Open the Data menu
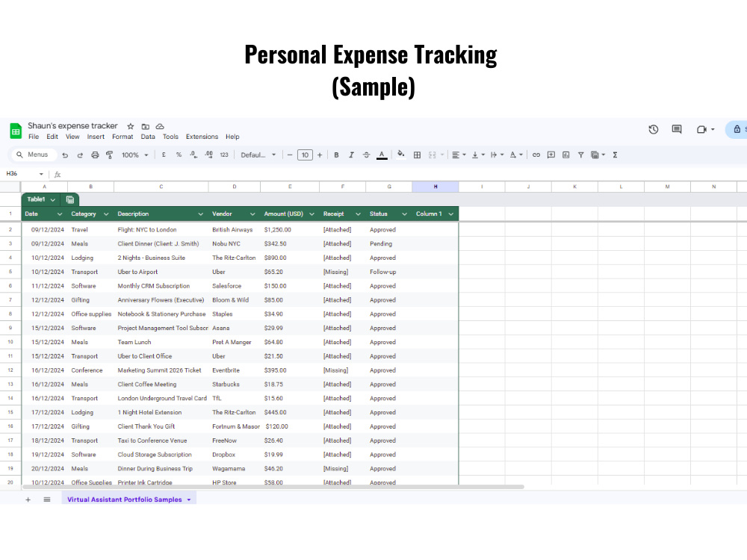 148,137
